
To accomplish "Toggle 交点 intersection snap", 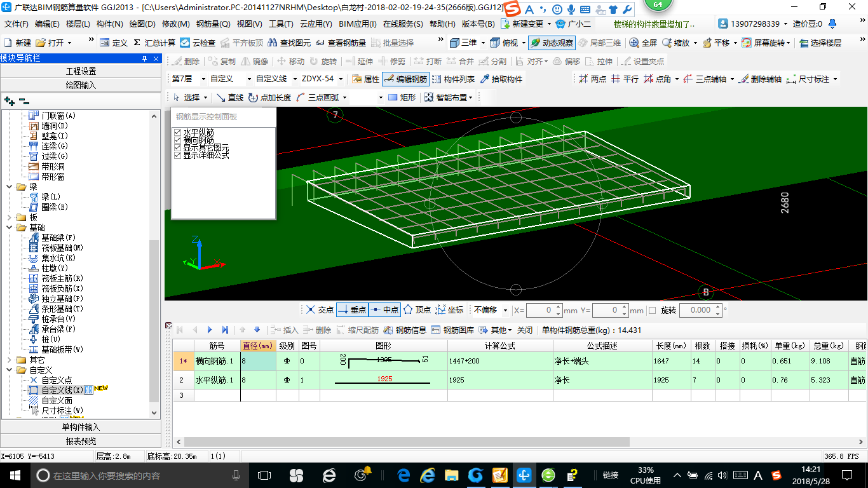I will [x=319, y=310].
